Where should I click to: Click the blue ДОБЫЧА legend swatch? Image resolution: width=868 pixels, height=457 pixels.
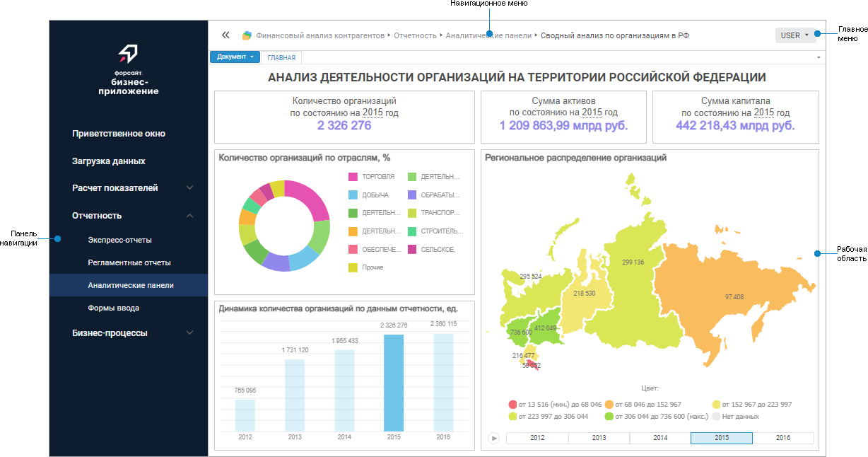(x=353, y=195)
